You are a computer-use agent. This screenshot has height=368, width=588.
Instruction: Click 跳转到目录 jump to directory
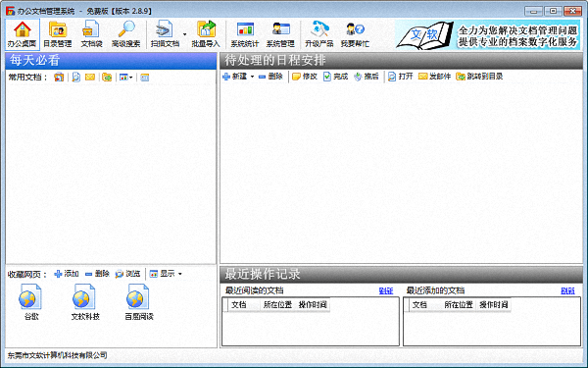point(479,77)
